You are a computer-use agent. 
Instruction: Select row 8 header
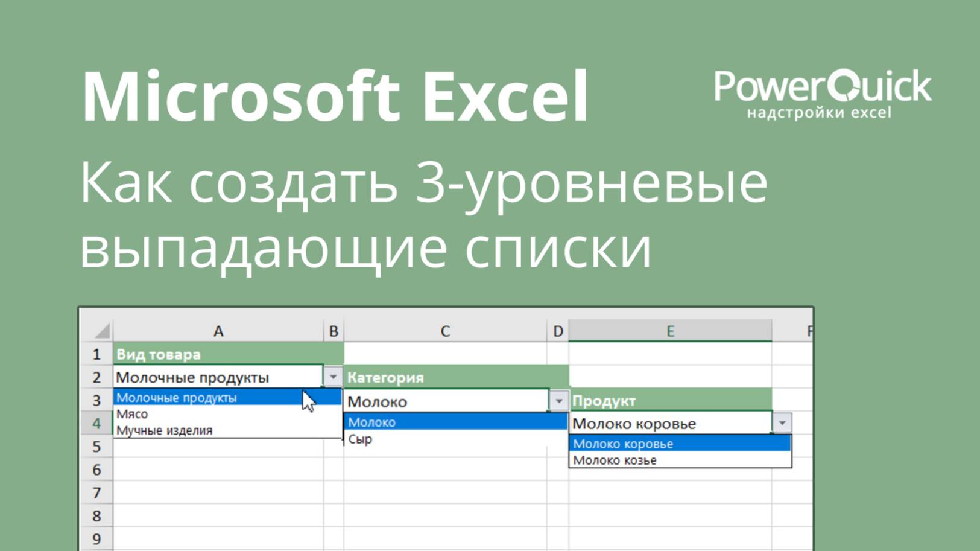[x=96, y=516]
